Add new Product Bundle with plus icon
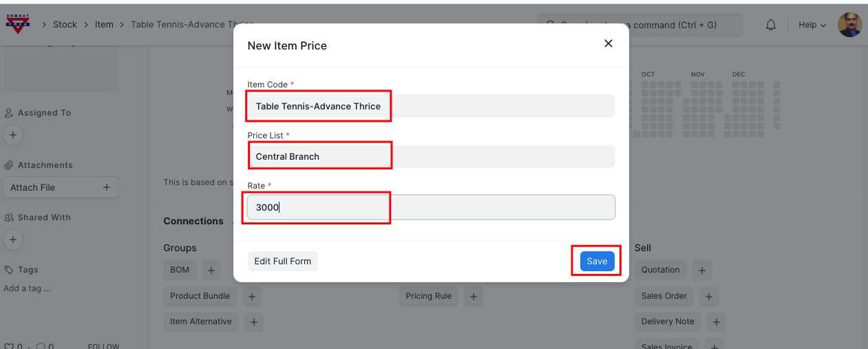Screen dimensions: 868x349 pyautogui.click(x=251, y=297)
